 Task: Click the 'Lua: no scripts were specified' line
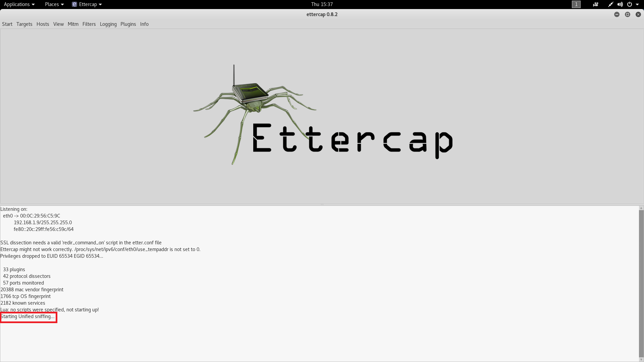50,310
